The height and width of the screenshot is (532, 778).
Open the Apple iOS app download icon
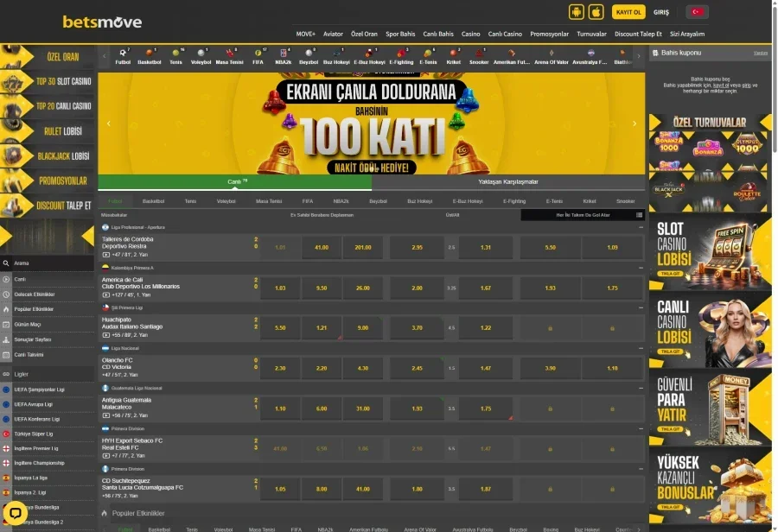(596, 12)
